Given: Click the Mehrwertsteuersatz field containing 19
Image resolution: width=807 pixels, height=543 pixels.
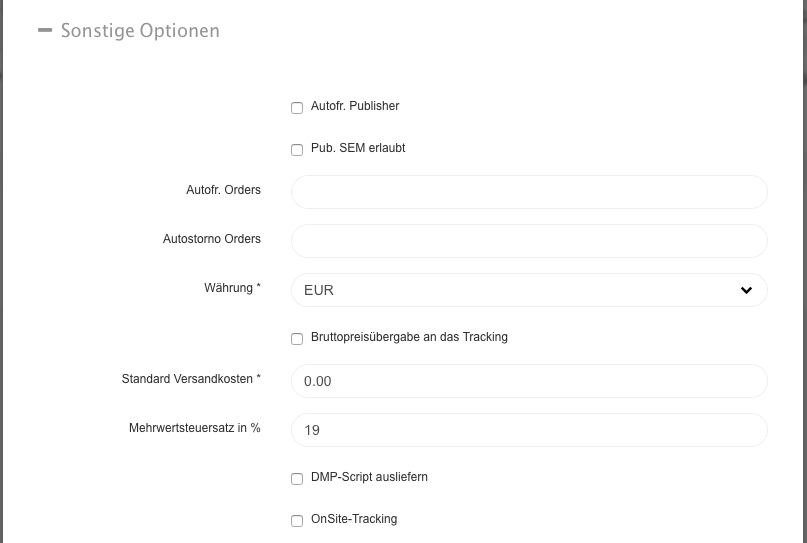Looking at the screenshot, I should click(529, 430).
